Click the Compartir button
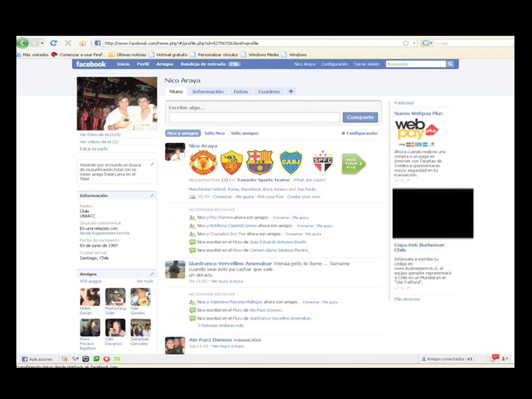This screenshot has width=532, height=399. point(360,117)
